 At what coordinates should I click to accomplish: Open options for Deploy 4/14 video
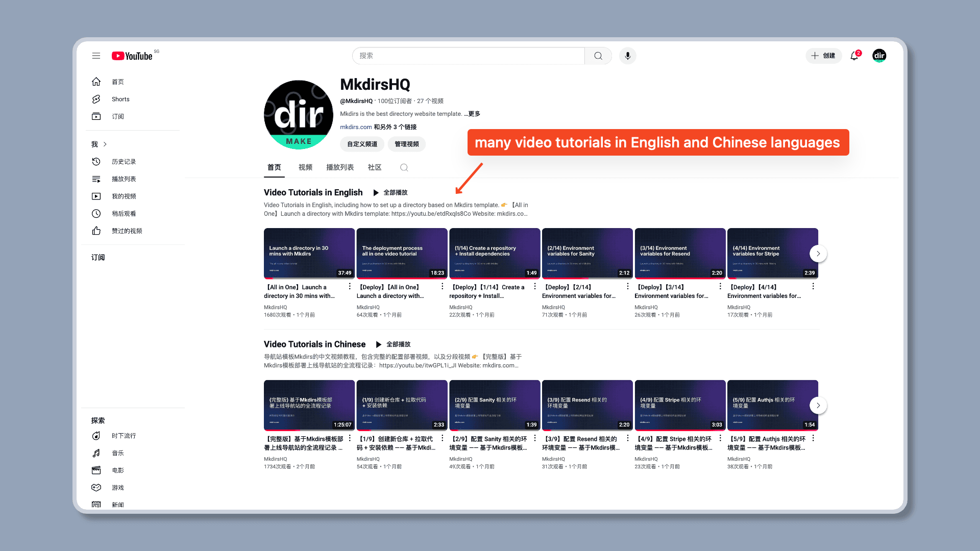[813, 287]
